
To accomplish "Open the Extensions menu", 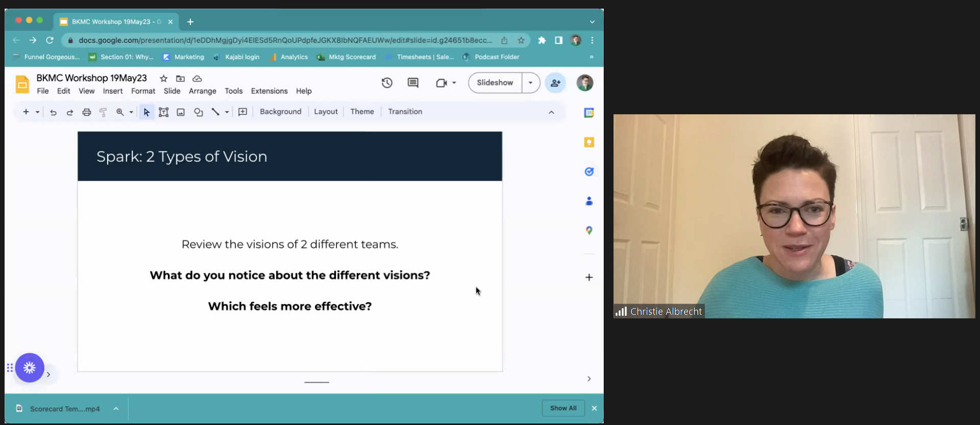I will [269, 91].
